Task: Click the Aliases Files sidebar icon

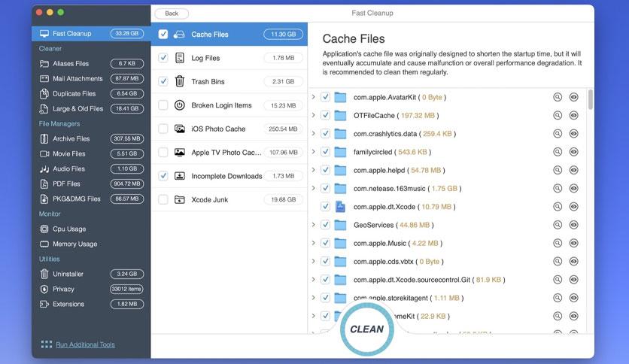Action: click(x=44, y=64)
